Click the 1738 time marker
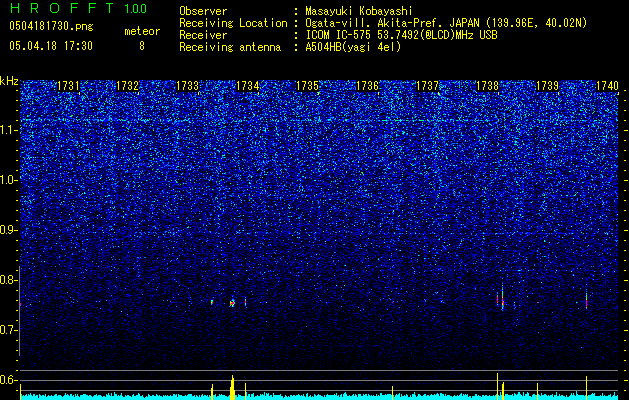This screenshot has height=400, width=629. point(487,86)
